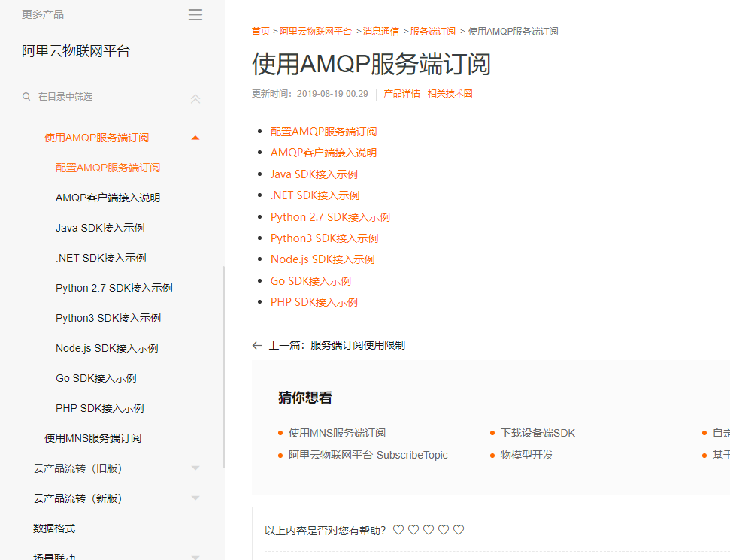Go to 消息通信 breadcrumb
Image resolution: width=730 pixels, height=560 pixels.
pyautogui.click(x=381, y=31)
